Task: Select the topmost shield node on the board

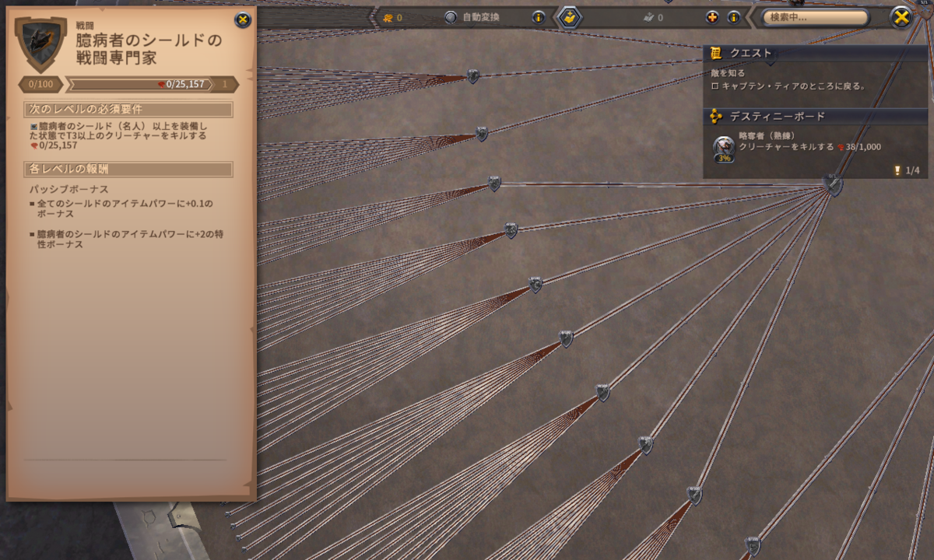Action: pos(472,76)
